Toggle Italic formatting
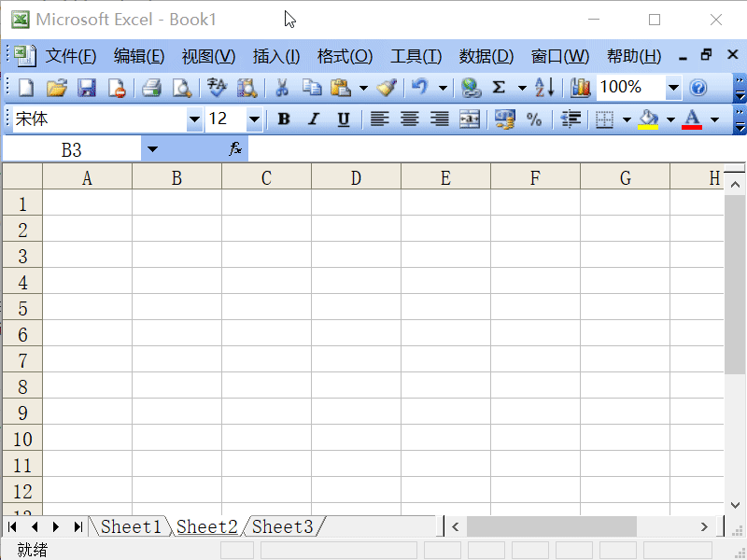Viewport: 747px width, 560px height. point(314,119)
